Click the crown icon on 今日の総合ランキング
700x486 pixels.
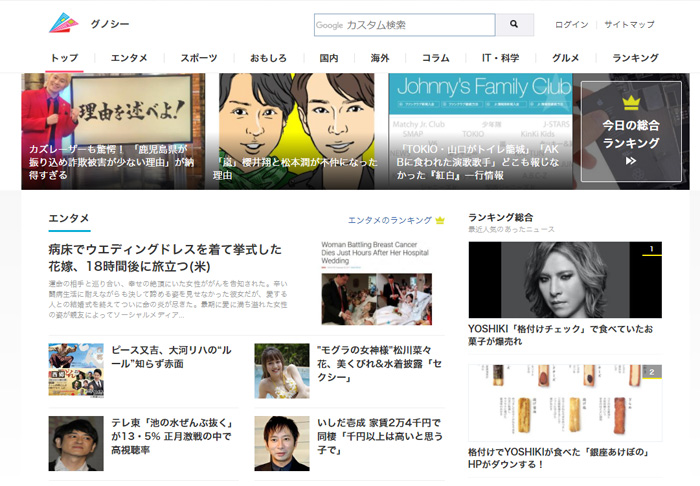(631, 104)
